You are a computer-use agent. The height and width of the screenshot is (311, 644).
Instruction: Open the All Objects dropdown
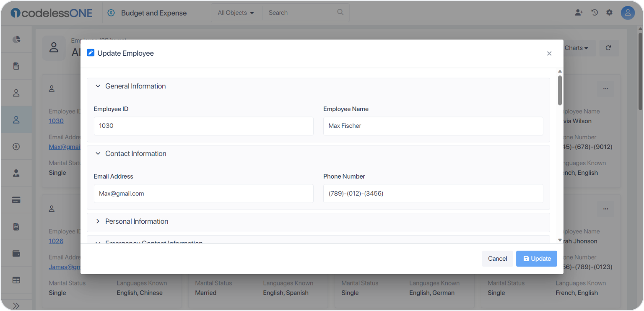click(236, 13)
